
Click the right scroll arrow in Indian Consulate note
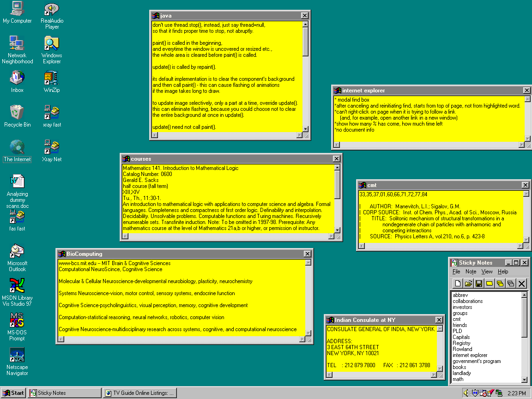pyautogui.click(x=434, y=375)
